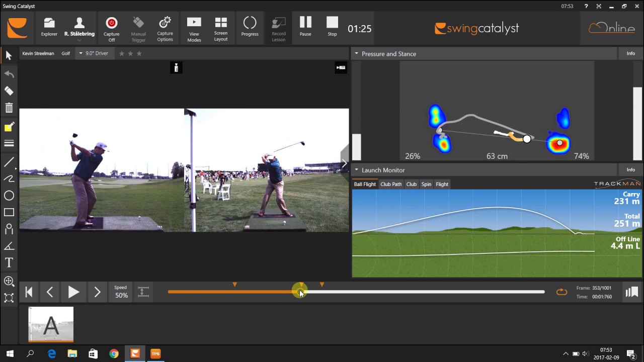This screenshot has width=644, height=362.
Task: Switch to the Flight tab
Action: pyautogui.click(x=442, y=184)
